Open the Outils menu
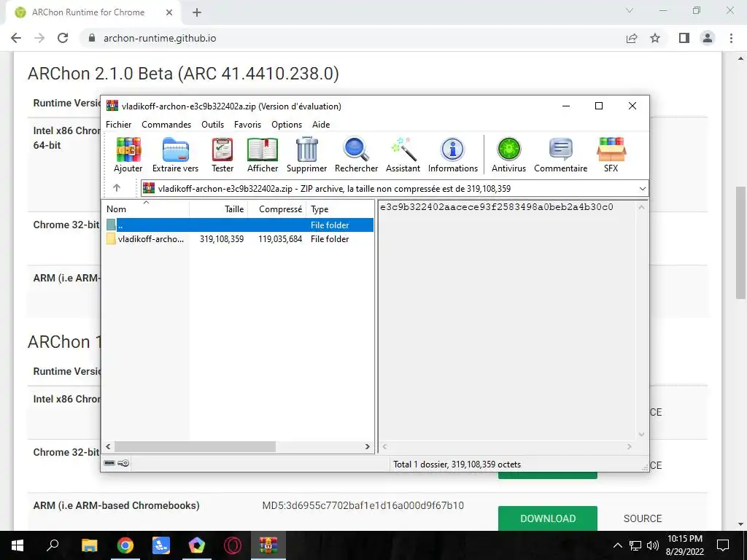Screen dimensions: 747x560 pyautogui.click(x=212, y=124)
